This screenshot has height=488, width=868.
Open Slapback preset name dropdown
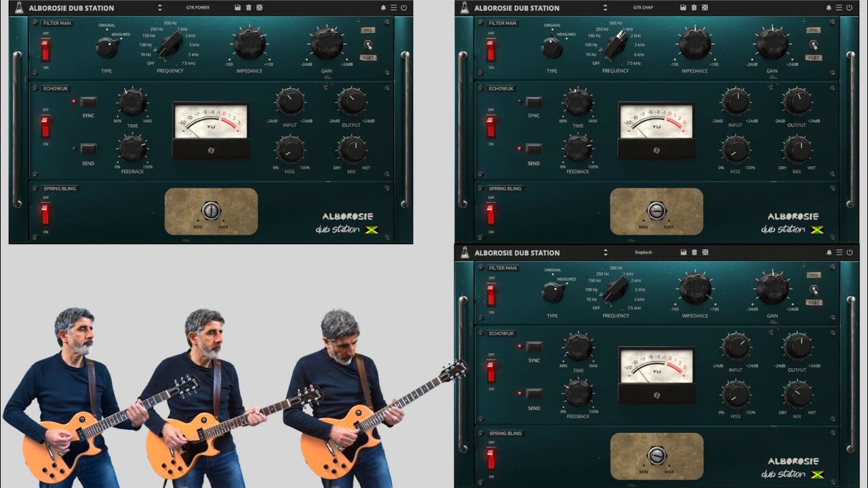(x=643, y=252)
